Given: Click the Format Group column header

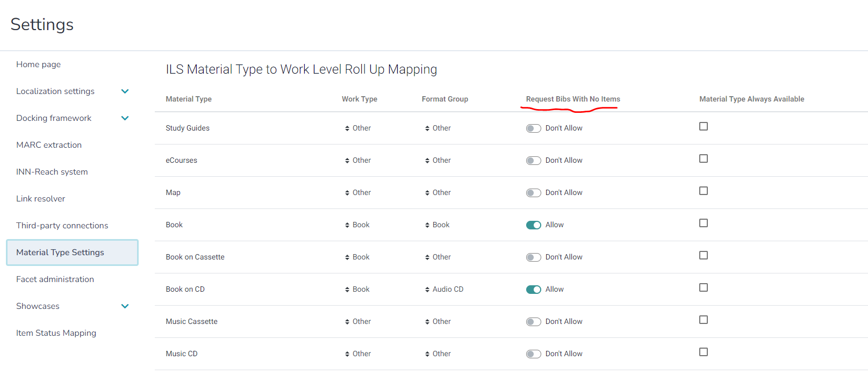Looking at the screenshot, I should point(445,99).
